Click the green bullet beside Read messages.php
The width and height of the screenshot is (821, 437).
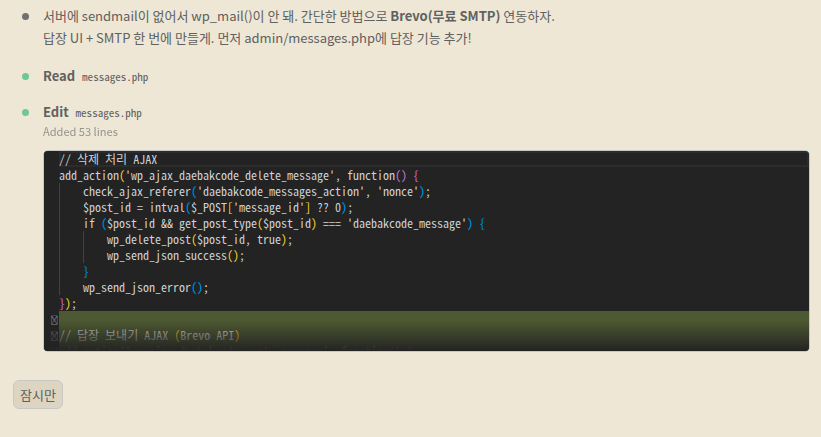[26, 76]
